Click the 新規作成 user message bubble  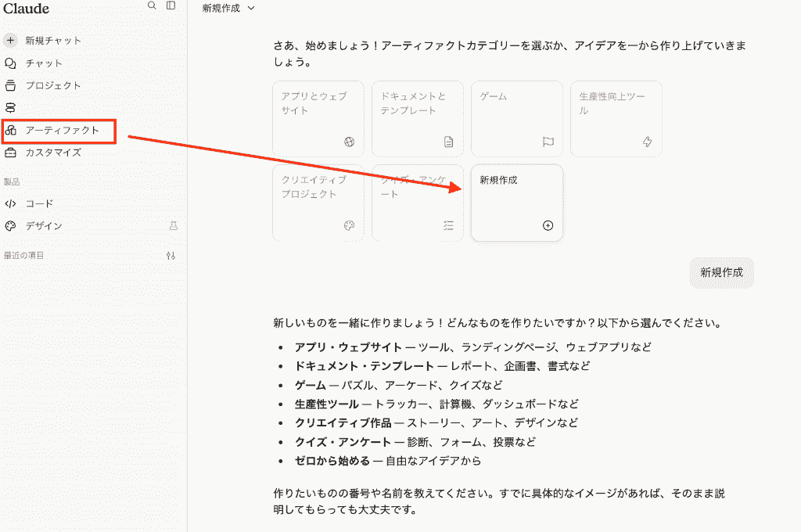tap(722, 273)
